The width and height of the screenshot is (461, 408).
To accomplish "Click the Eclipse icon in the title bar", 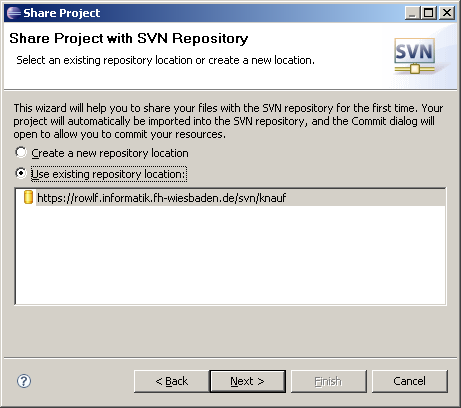I will point(14,13).
